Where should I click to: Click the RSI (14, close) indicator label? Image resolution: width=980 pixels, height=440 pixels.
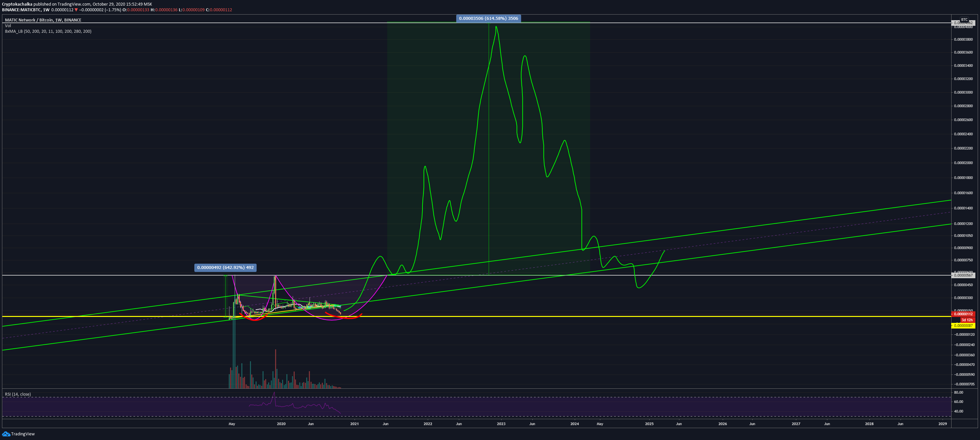[x=18, y=394]
